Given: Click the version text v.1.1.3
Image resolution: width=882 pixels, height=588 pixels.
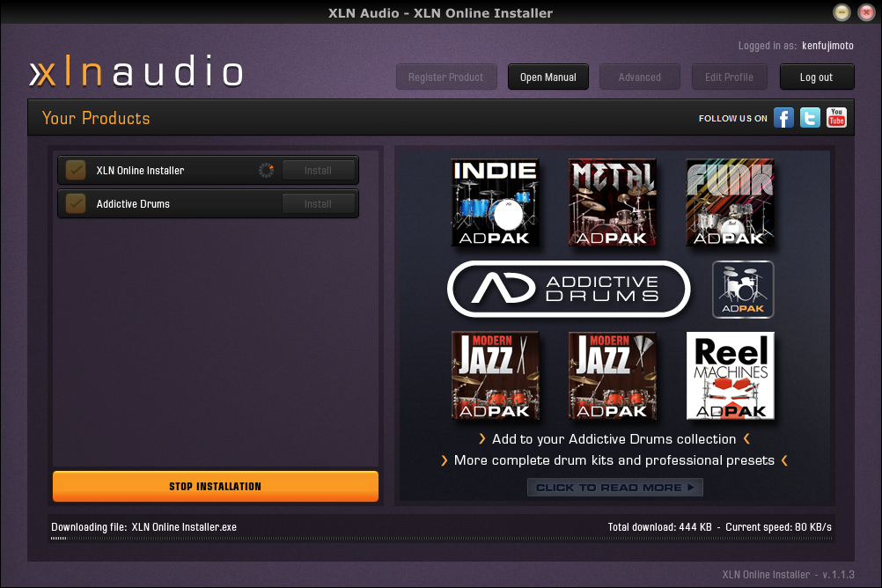Looking at the screenshot, I should (x=838, y=575).
